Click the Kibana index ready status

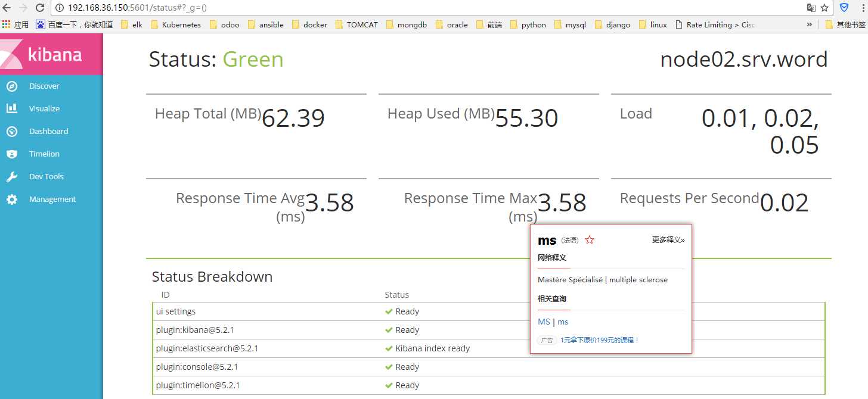click(x=432, y=348)
